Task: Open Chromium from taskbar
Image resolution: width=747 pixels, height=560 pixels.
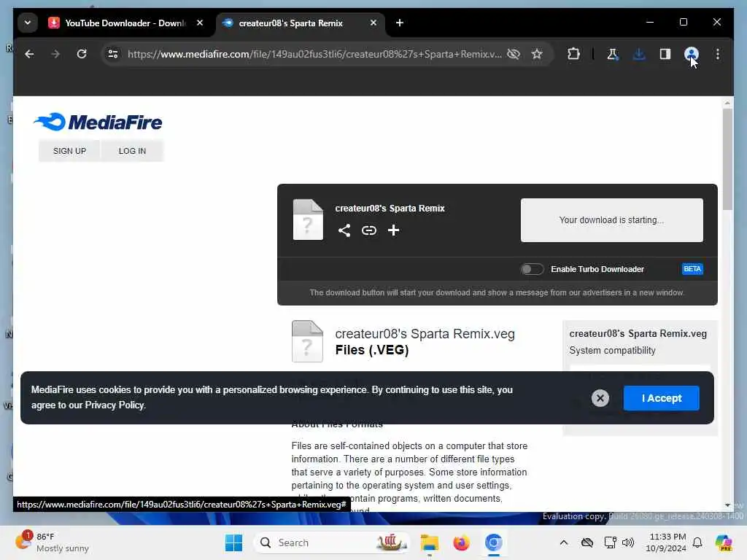Action: pos(494,542)
